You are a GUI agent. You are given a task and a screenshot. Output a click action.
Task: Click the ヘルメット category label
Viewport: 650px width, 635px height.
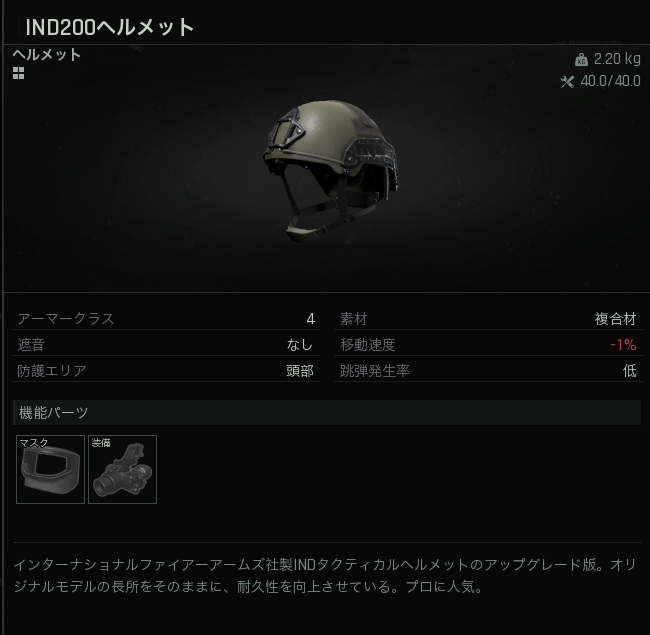(x=47, y=55)
